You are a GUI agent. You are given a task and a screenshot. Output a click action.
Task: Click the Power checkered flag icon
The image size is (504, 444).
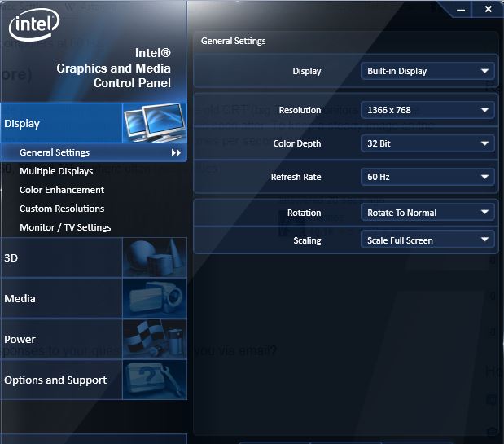pyautogui.click(x=155, y=339)
